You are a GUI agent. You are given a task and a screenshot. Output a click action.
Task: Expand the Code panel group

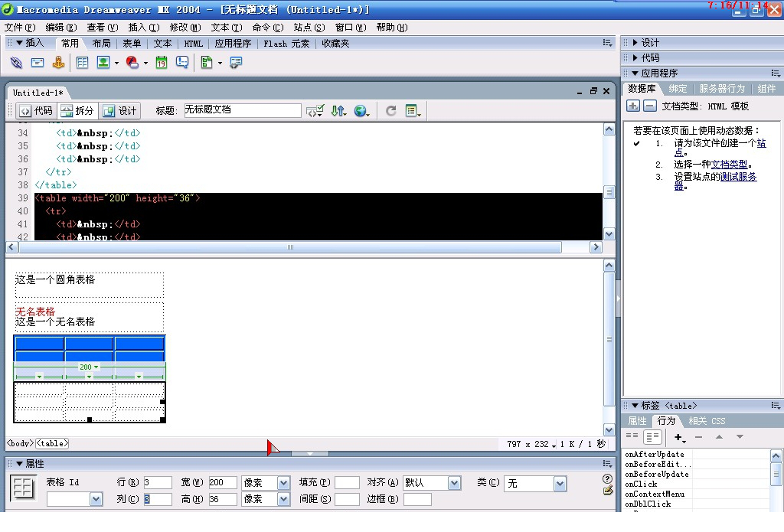[635, 58]
